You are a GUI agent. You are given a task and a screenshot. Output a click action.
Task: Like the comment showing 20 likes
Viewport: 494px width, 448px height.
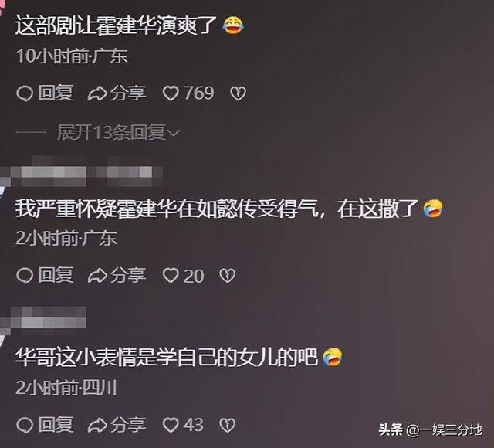[171, 276]
